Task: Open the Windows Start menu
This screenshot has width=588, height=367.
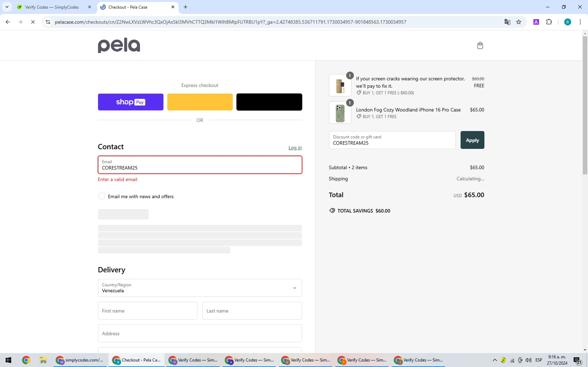Action: point(8,360)
